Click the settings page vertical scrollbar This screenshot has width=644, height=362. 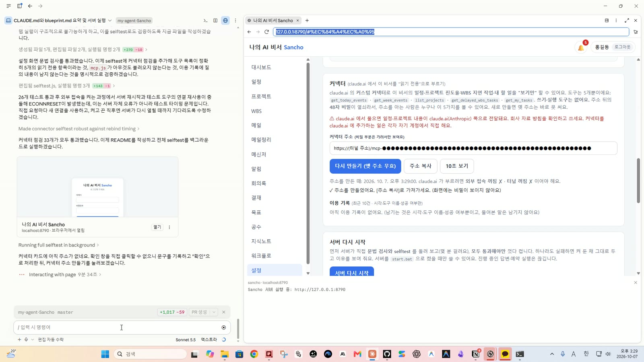(x=638, y=181)
